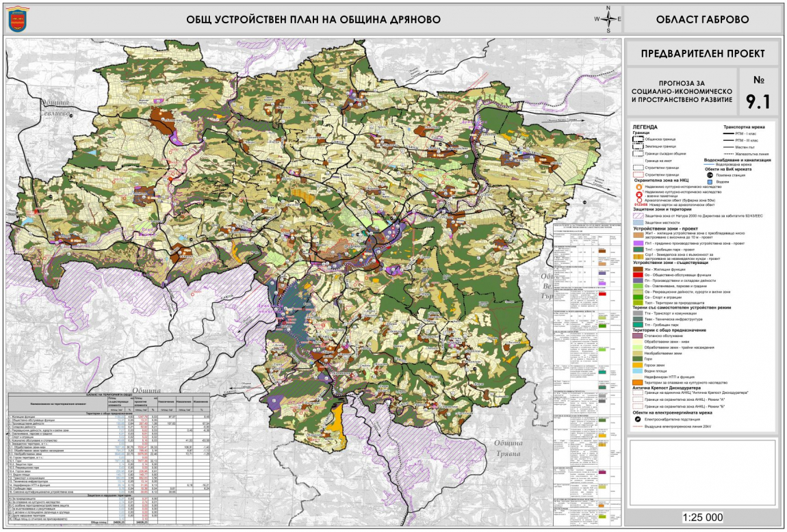Click the Оо red public services swatch
787x532 pixels.
[638, 275]
